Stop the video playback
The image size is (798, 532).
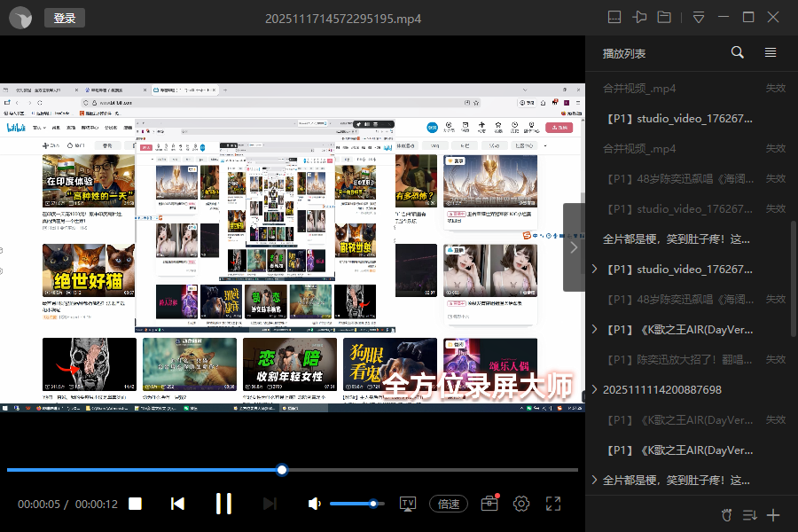(135, 504)
